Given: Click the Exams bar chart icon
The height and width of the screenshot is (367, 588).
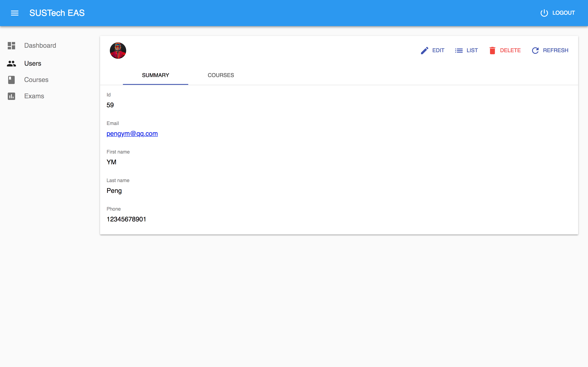Looking at the screenshot, I should click(x=11, y=96).
